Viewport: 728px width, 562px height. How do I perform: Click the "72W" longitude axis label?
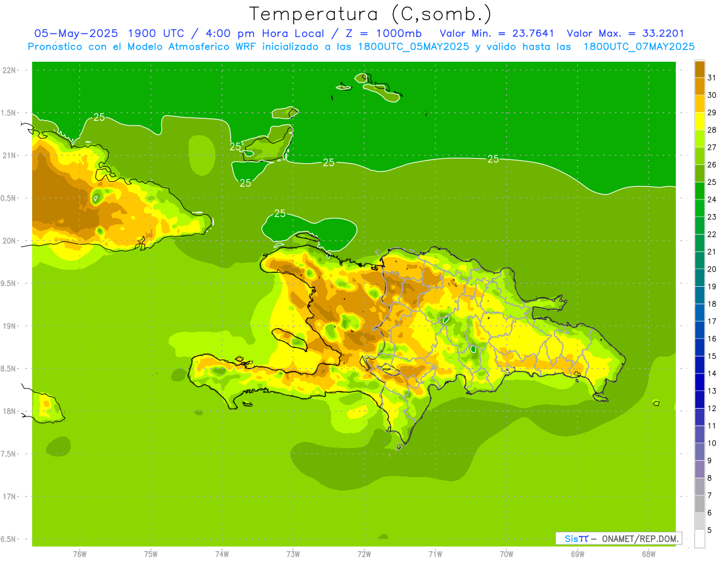click(364, 554)
